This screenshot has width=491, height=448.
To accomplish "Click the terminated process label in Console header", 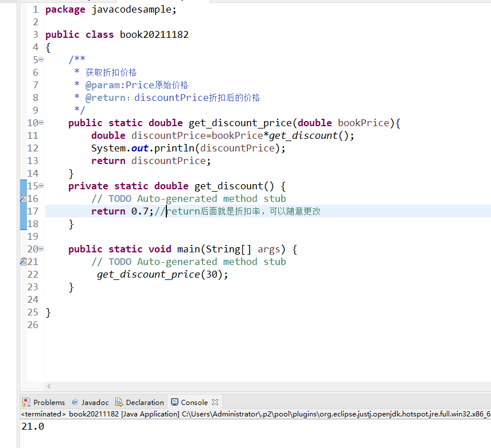I will point(37,414).
